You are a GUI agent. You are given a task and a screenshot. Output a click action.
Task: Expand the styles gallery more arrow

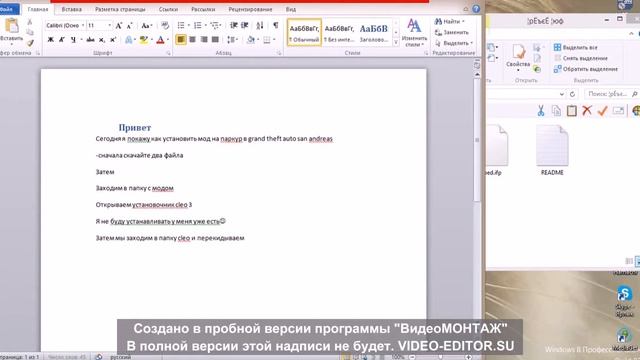(396, 42)
